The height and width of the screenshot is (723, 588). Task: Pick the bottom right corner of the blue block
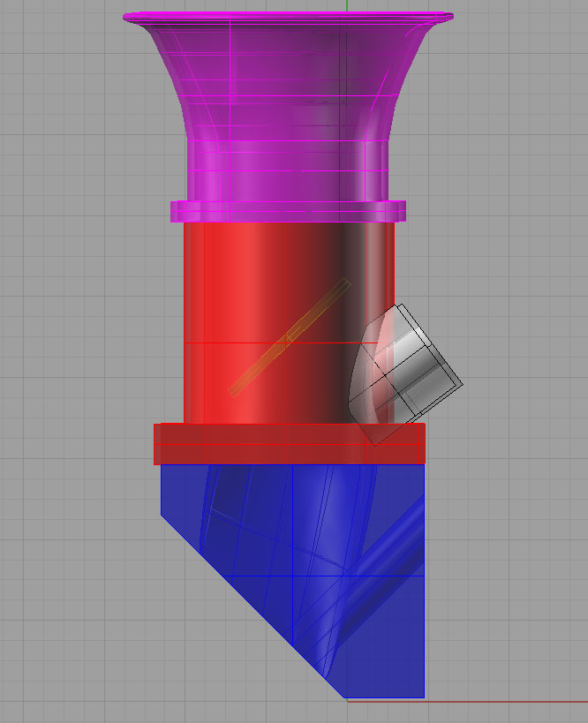pos(424,697)
